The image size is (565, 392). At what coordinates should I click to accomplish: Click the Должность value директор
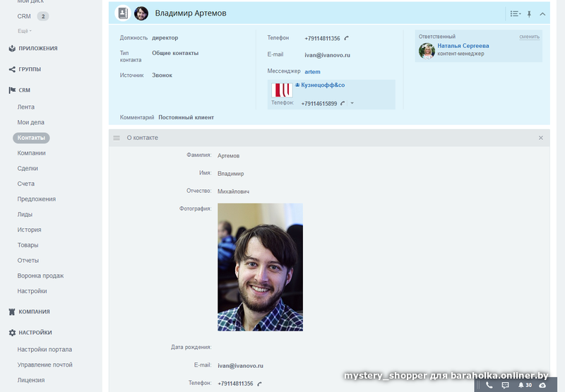tap(165, 38)
